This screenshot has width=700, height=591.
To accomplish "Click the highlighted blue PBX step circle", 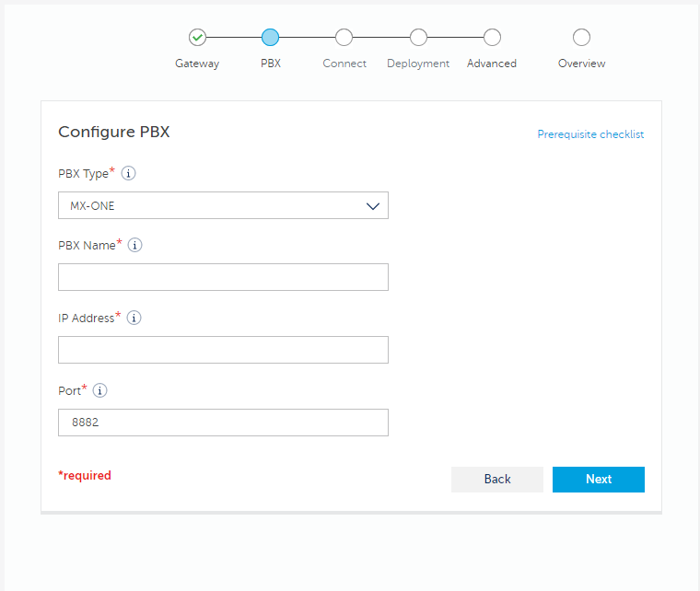I will click(x=270, y=38).
